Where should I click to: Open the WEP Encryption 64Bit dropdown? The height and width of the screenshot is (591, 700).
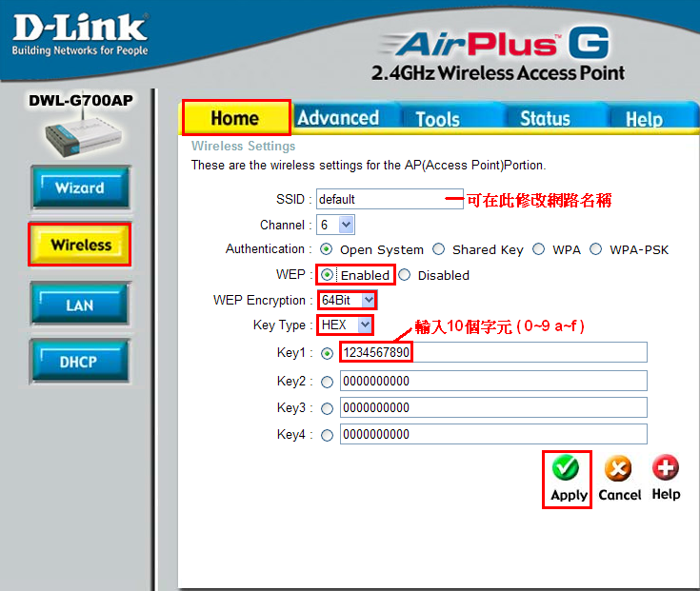click(x=348, y=300)
